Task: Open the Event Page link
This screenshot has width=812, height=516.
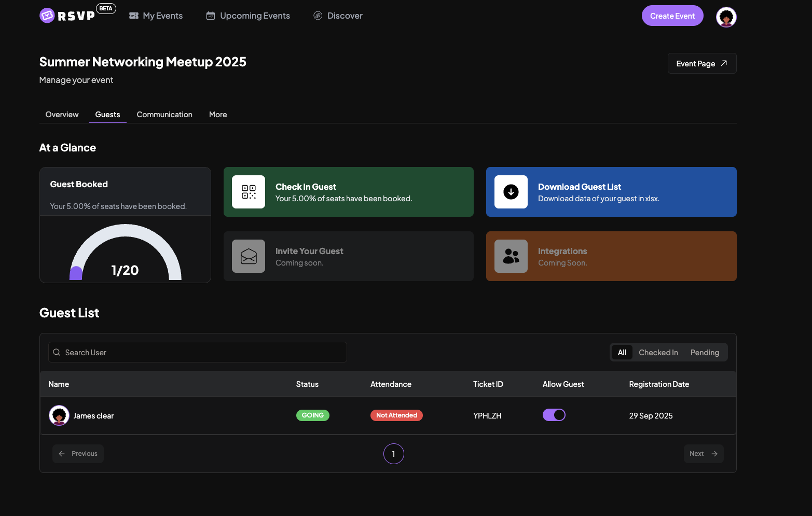Action: coord(701,63)
